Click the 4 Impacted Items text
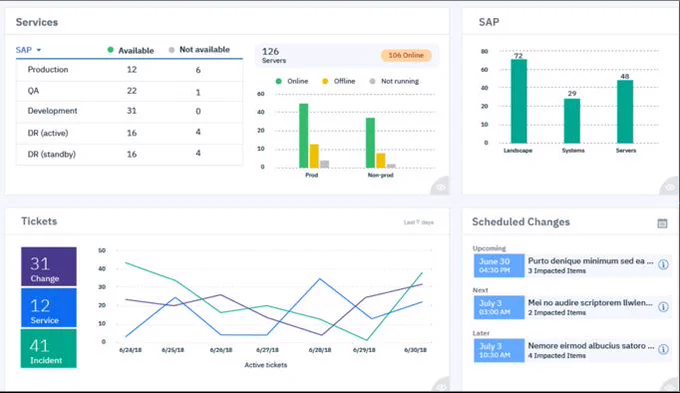The image size is (680, 393). (x=557, y=356)
